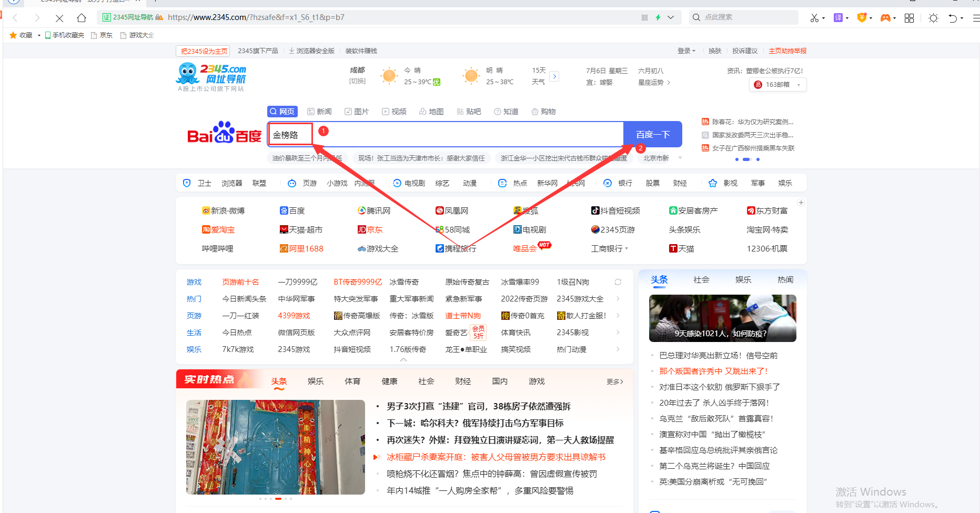Switch to 娱乐 news tab in sidebar
Image resolution: width=980 pixels, height=513 pixels.
coord(743,280)
